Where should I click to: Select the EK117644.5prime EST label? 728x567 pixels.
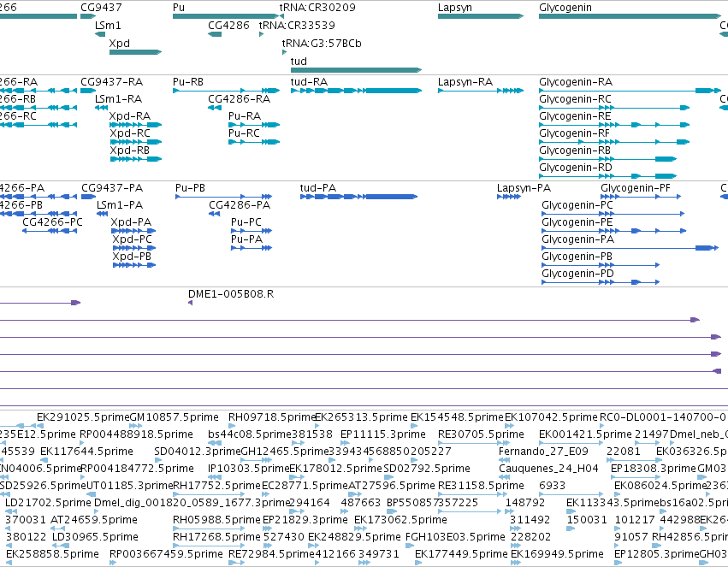pyautogui.click(x=86, y=452)
